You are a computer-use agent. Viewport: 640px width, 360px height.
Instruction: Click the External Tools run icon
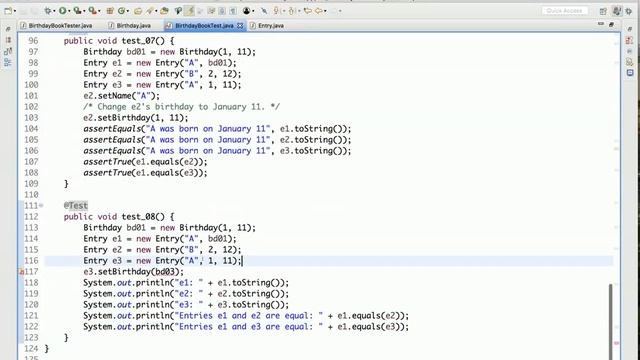(x=92, y=11)
